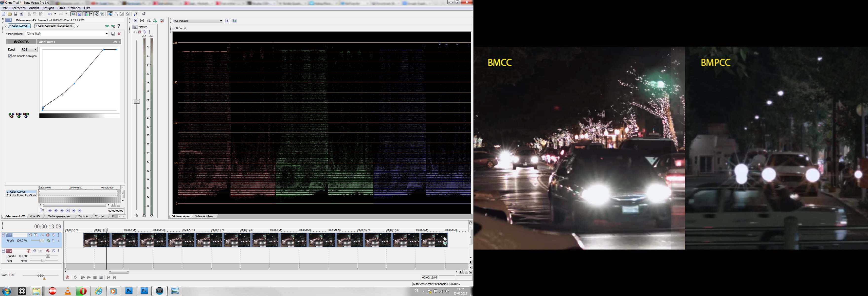
Task: Switch to the Mediengeneratoren tab
Action: click(x=59, y=216)
